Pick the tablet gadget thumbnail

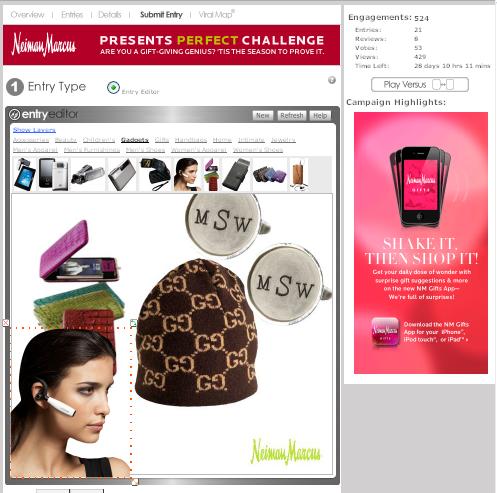click(24, 175)
